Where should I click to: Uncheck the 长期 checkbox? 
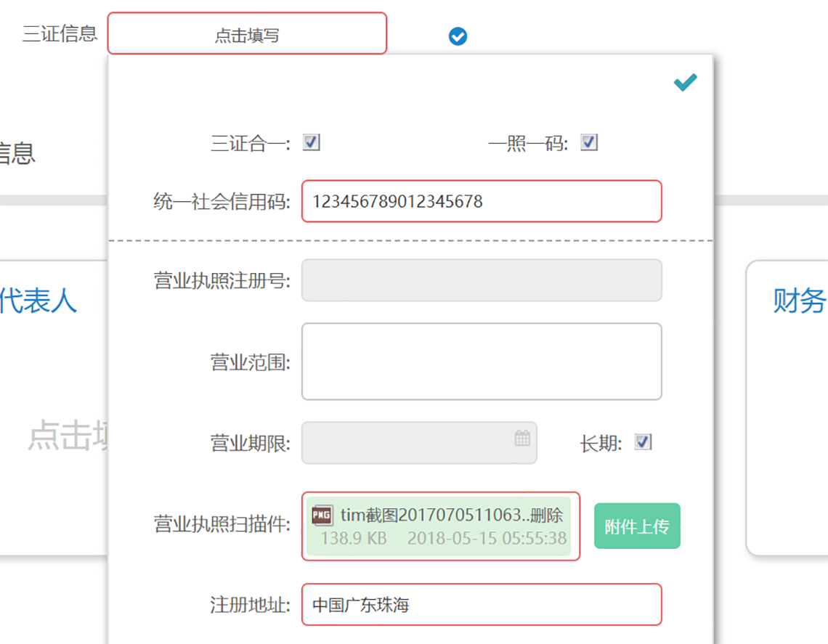(643, 442)
